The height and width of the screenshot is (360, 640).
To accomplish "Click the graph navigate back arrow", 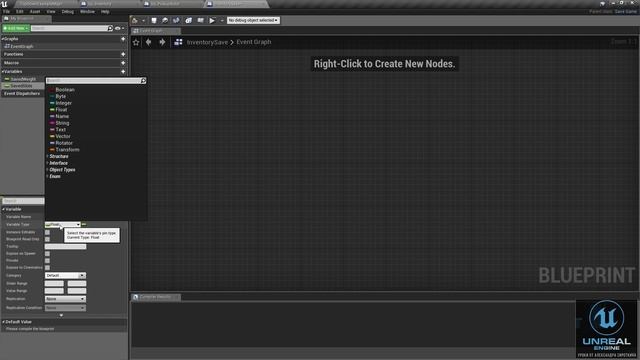I will (149, 42).
